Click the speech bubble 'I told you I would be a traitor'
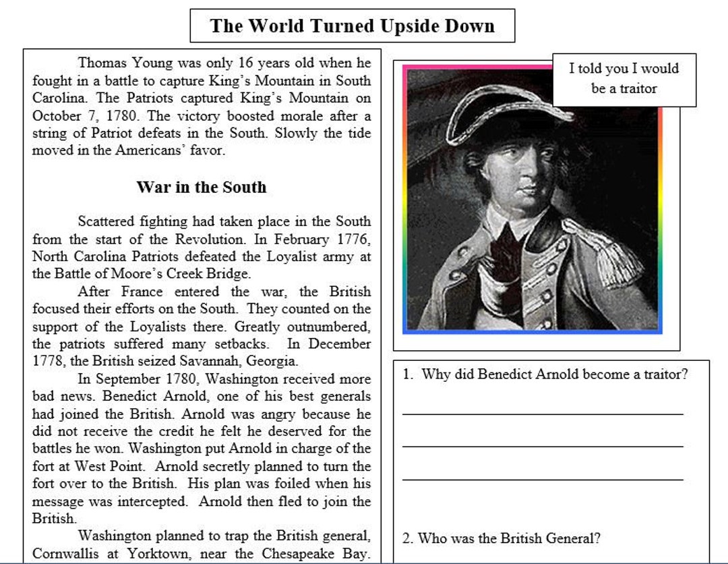This screenshot has width=728, height=564. (624, 78)
